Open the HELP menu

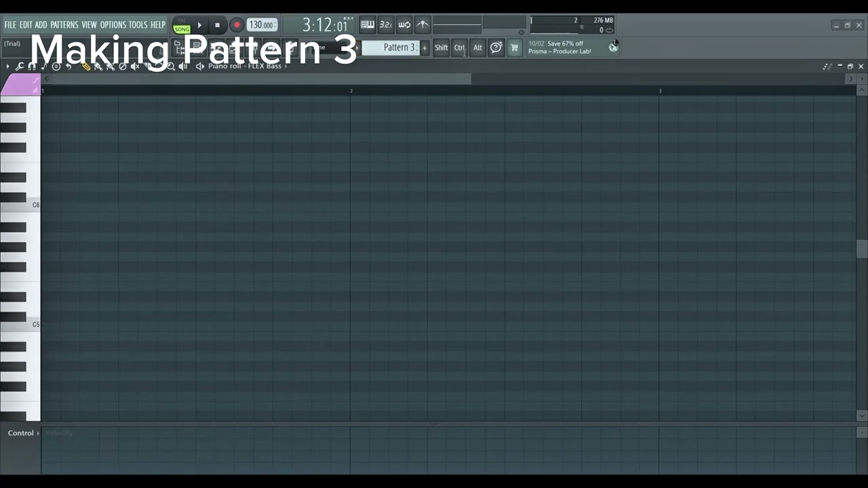pyautogui.click(x=158, y=25)
